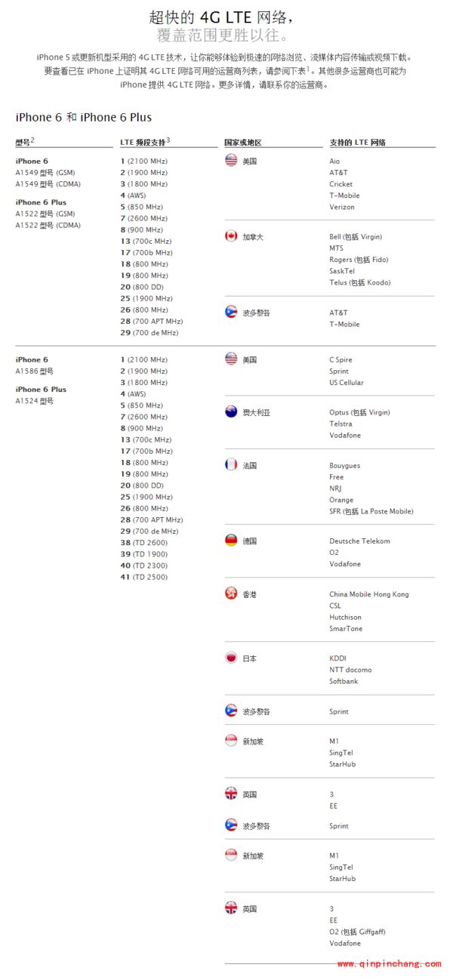Image resolution: width=453 pixels, height=980 pixels.
Task: Click the 支持的 LTE 网络 column header
Action: point(358,143)
